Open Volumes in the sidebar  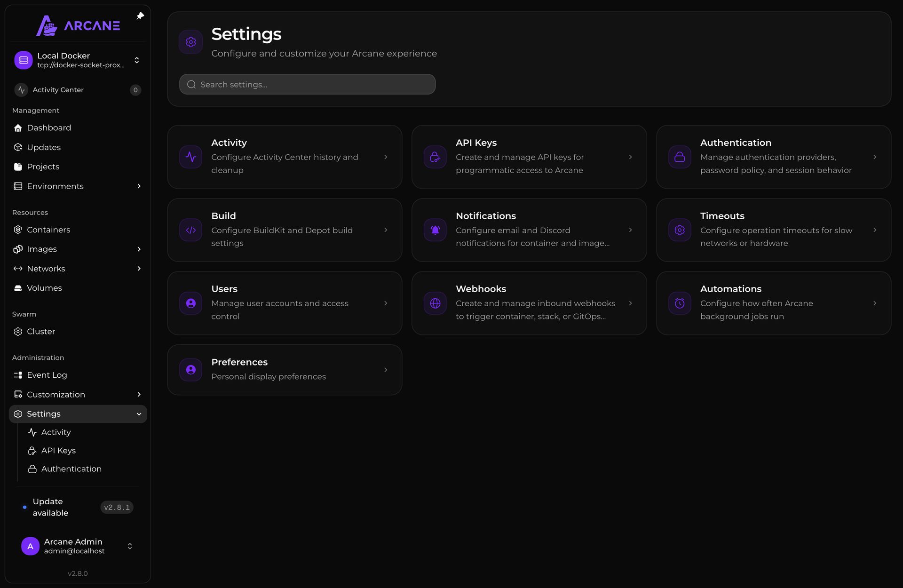click(78, 288)
